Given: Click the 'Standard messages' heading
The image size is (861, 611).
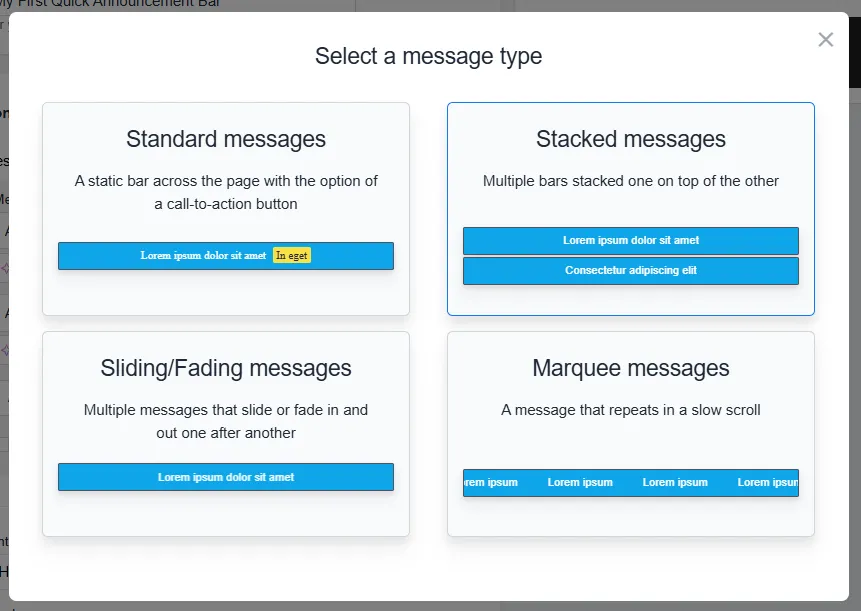Looking at the screenshot, I should coord(226,139).
